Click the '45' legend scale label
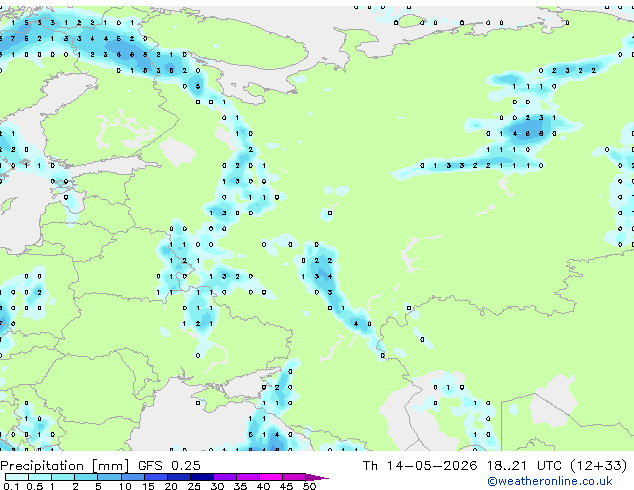The height and width of the screenshot is (490, 634). [286, 486]
